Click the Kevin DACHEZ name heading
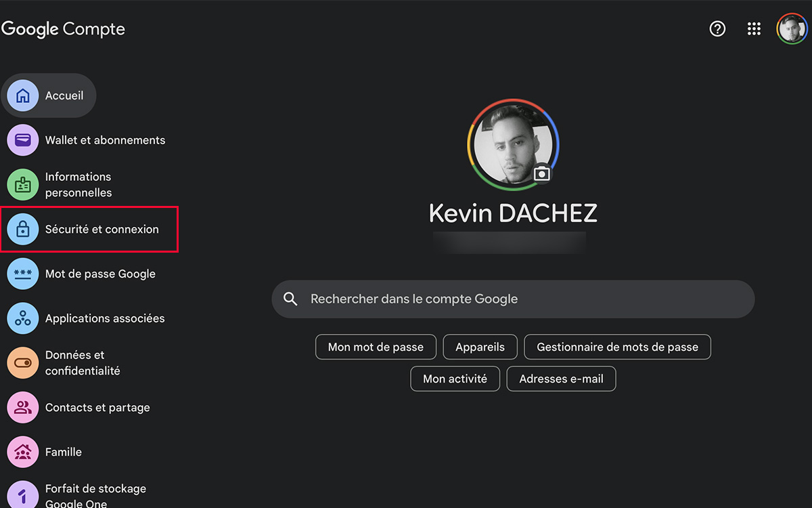 [513, 213]
